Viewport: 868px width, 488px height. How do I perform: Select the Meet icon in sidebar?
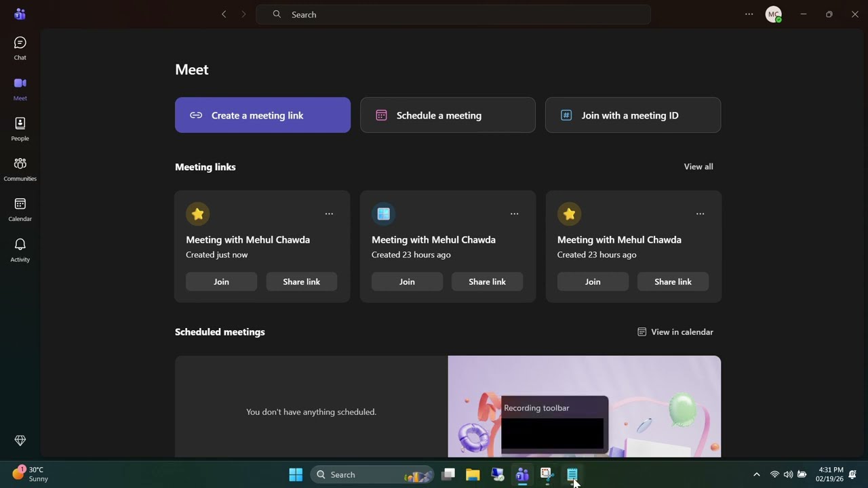(x=20, y=89)
